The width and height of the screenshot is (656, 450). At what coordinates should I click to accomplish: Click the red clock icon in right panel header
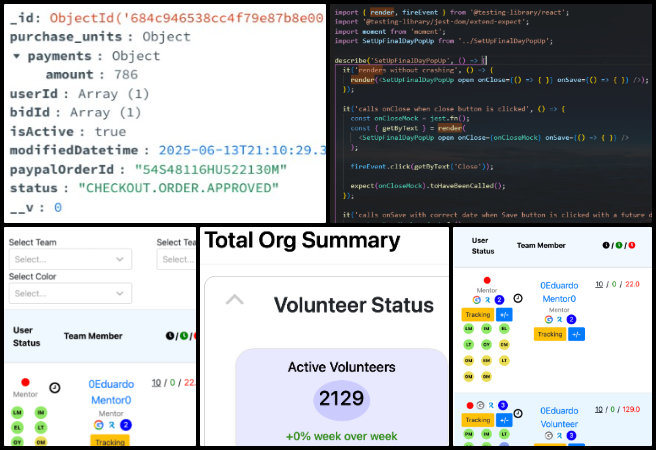pos(632,245)
